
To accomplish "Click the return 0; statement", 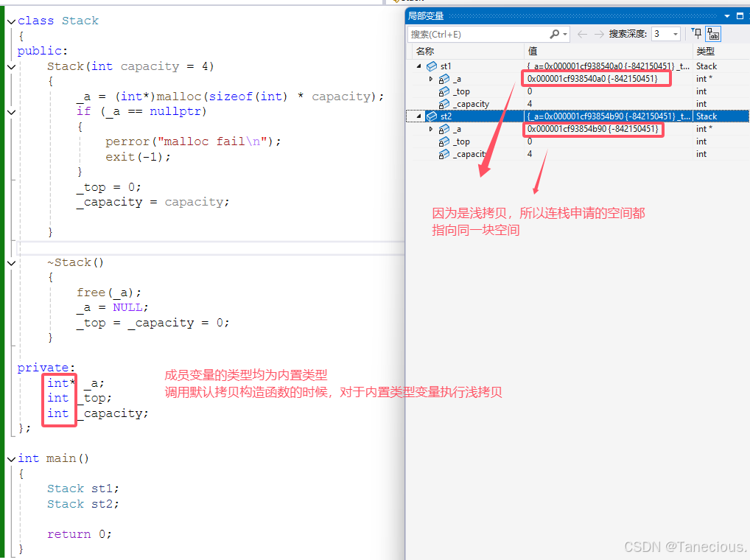I will tap(80, 533).
